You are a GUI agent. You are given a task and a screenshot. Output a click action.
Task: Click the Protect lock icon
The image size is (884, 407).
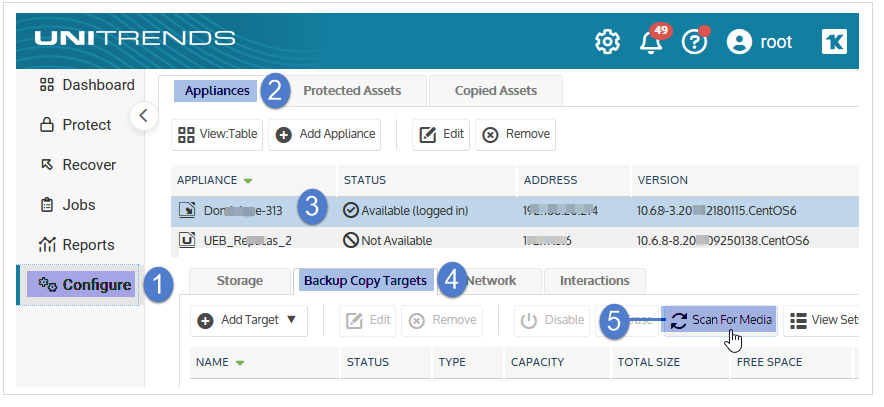(47, 125)
